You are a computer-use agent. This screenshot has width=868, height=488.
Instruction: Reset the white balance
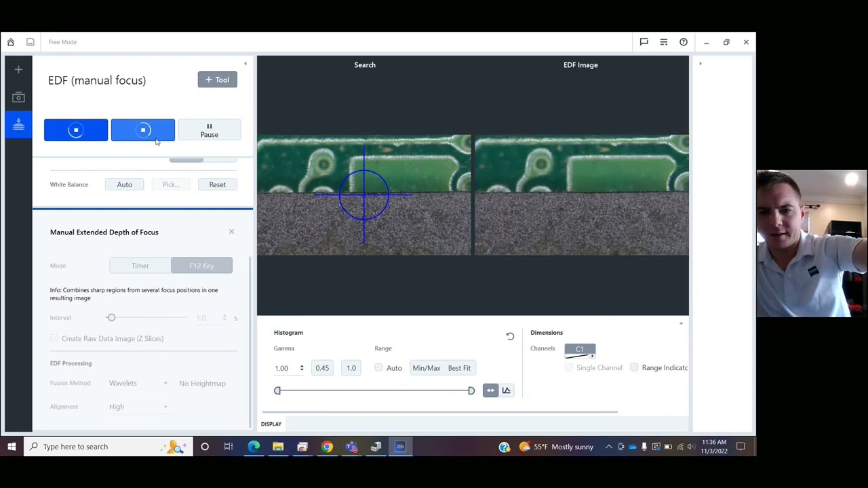pyautogui.click(x=218, y=184)
